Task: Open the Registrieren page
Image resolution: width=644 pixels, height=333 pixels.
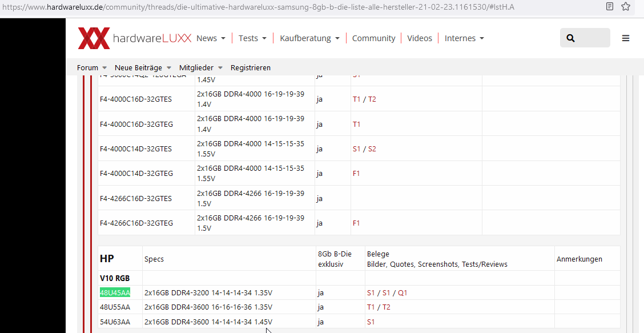Action: tap(251, 68)
